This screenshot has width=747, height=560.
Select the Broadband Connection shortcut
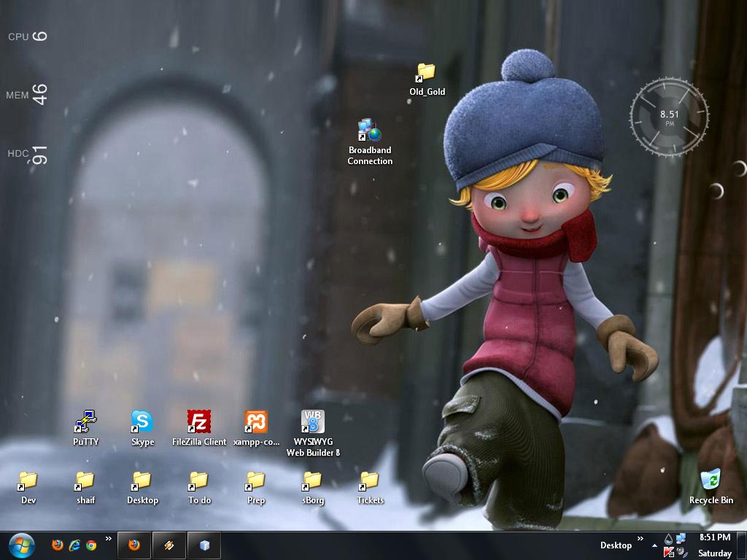point(370,131)
